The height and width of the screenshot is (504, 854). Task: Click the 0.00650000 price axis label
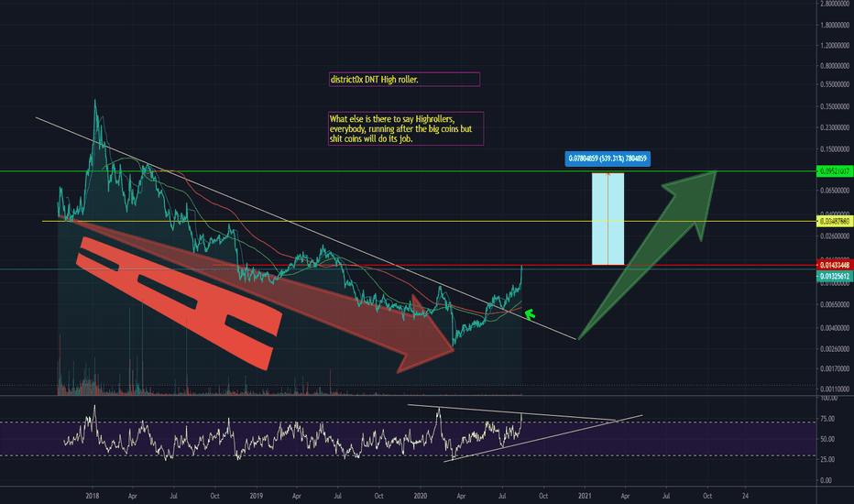[835, 304]
